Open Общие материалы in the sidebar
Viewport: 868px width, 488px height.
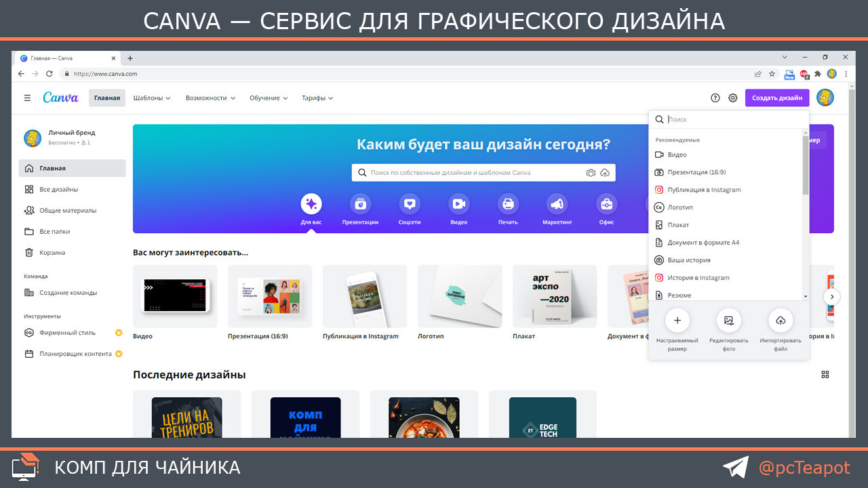click(72, 210)
